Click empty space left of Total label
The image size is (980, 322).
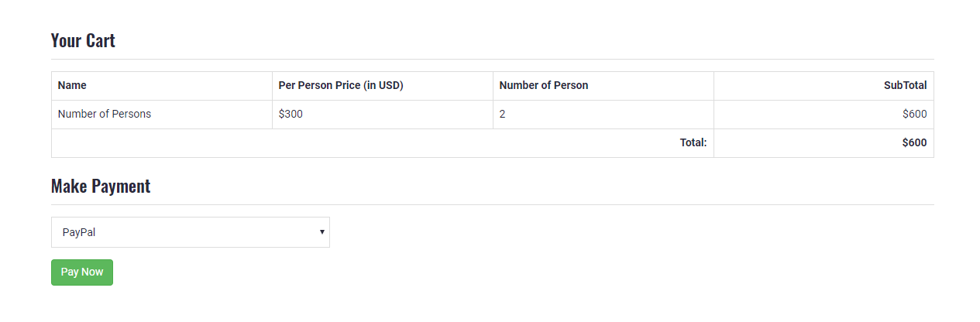(x=349, y=143)
